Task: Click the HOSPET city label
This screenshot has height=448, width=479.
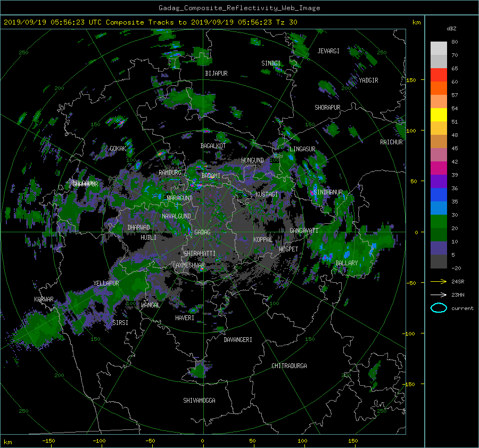Action: coord(288,249)
